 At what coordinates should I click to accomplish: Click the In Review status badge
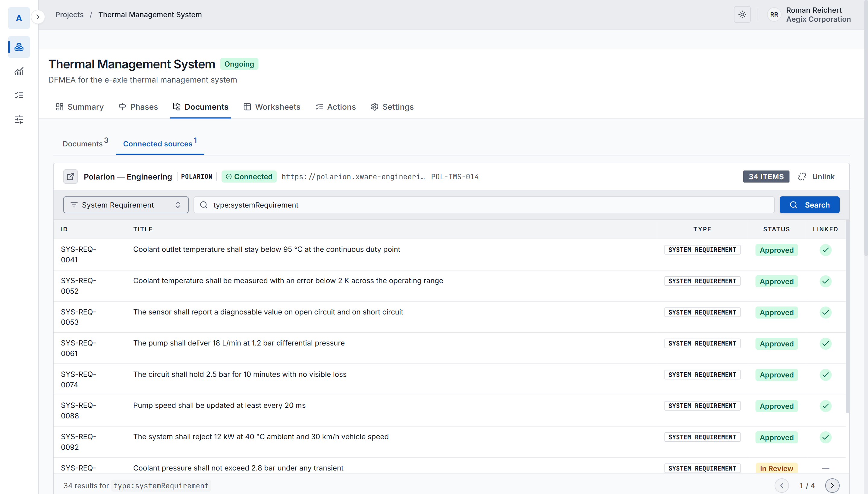[x=776, y=468]
